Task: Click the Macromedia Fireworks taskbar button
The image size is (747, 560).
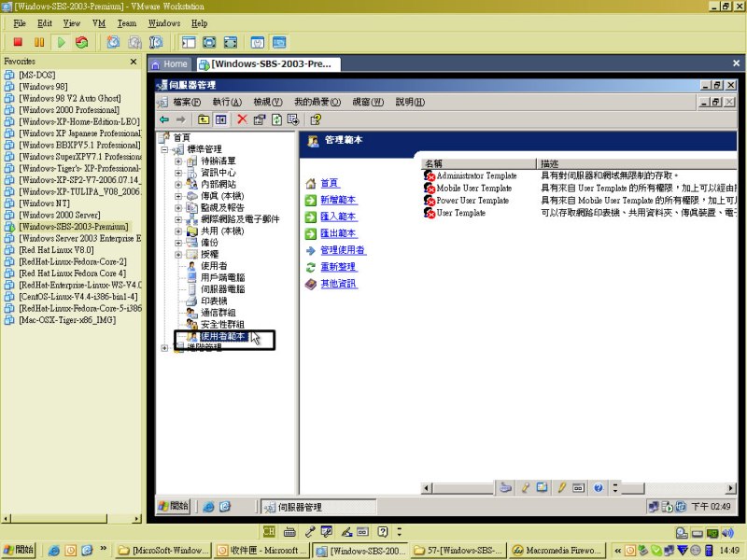Action: 557,551
